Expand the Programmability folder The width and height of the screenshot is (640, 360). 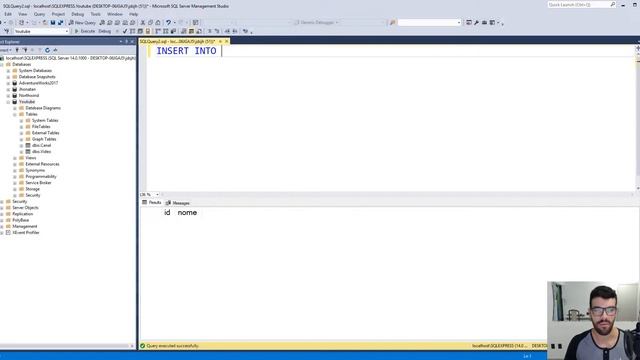coord(15,176)
